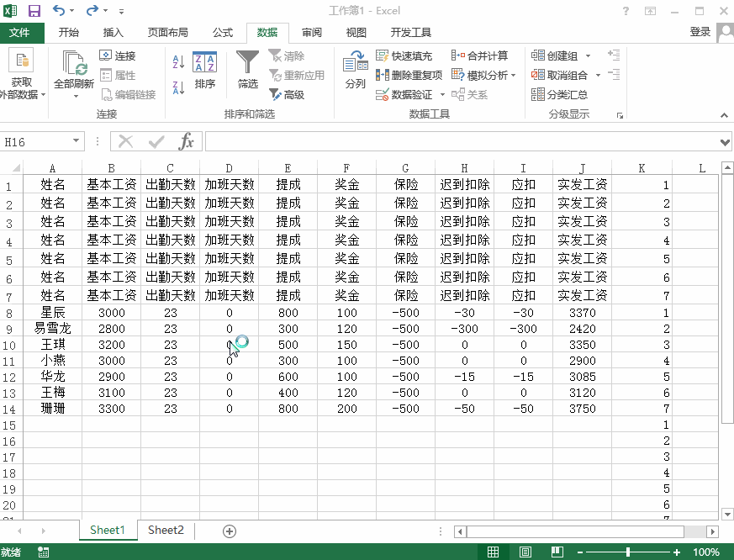Open Advanced filter options
The height and width of the screenshot is (560, 734).
pos(287,94)
